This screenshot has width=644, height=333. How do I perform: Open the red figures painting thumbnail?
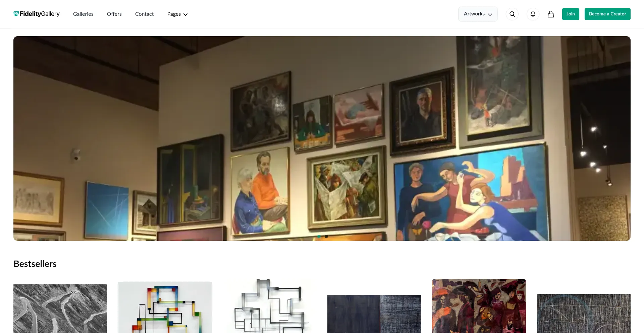[x=479, y=306]
